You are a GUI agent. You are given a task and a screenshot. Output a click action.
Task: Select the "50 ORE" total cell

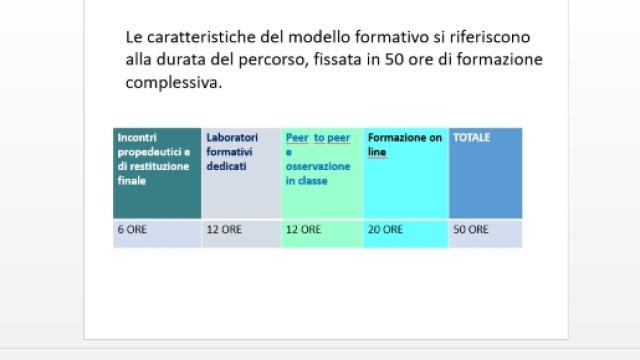[485, 234]
